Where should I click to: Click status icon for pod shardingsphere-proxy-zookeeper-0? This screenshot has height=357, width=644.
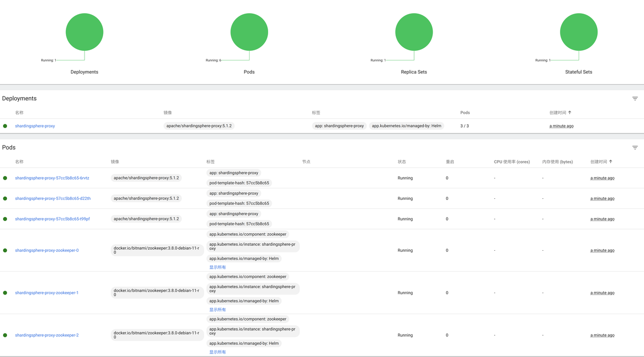point(5,250)
